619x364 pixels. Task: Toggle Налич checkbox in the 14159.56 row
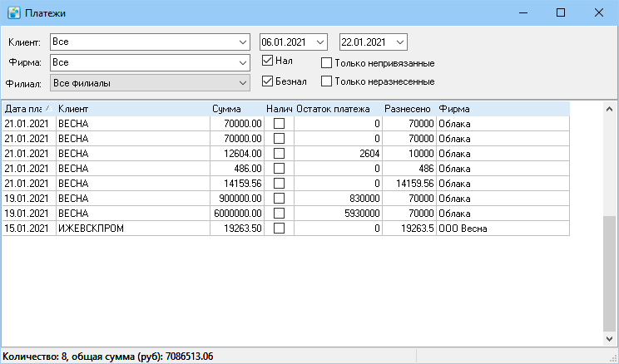(x=279, y=184)
